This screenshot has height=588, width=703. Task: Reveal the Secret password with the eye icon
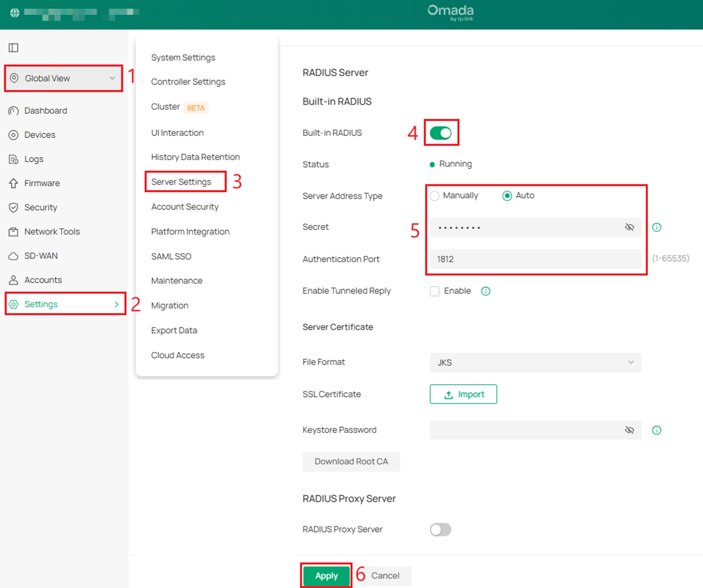click(629, 227)
